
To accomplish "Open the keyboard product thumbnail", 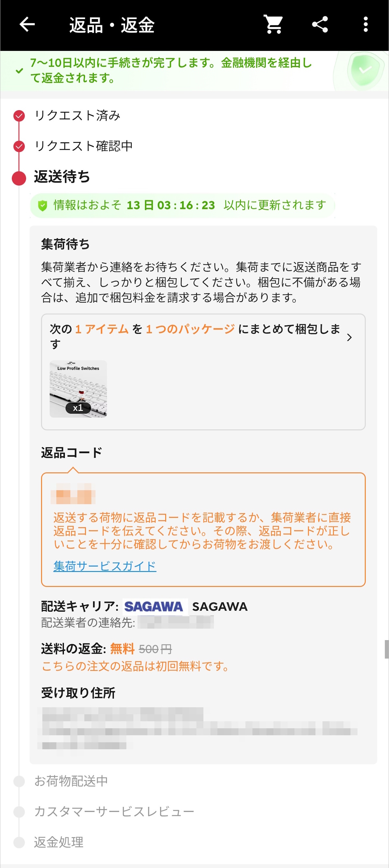I will pos(78,389).
